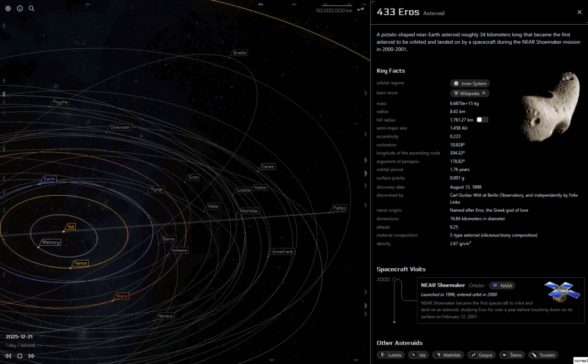Click the eccentricity value 0.223
Screen dimensions: 588x364
point(455,137)
